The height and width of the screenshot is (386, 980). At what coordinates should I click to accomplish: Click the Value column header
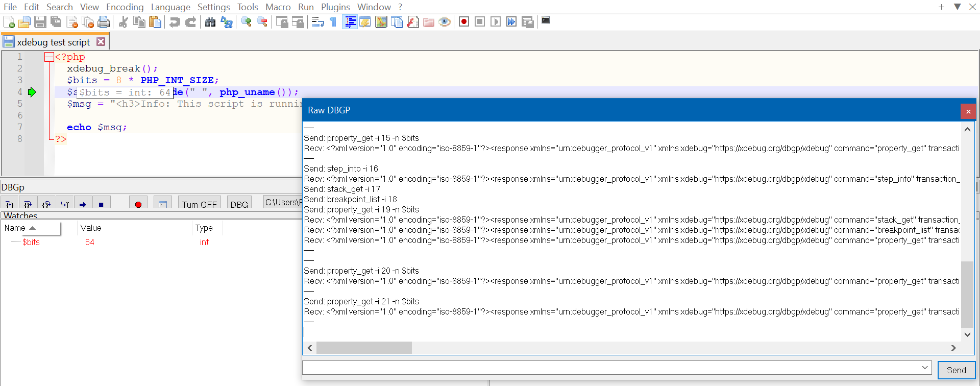(135, 228)
